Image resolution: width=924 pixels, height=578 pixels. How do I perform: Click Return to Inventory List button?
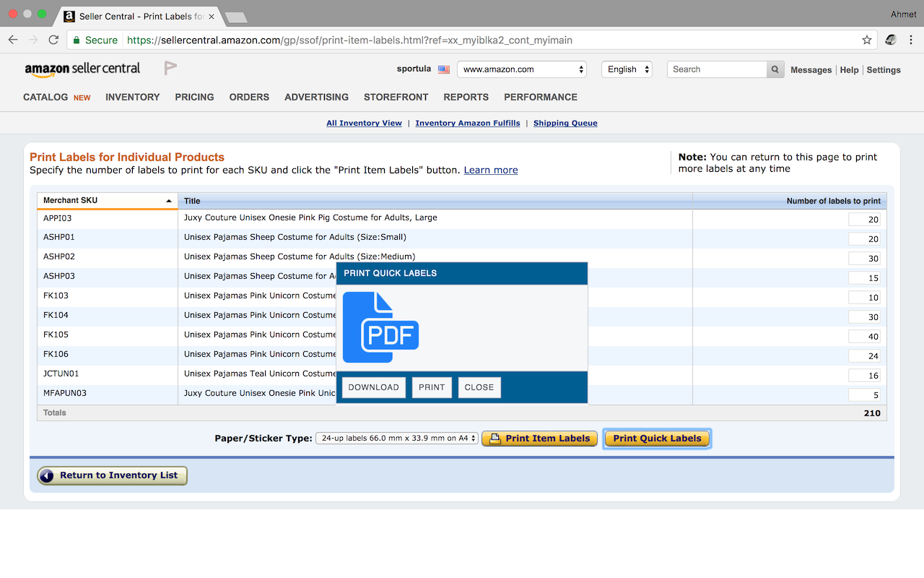[112, 475]
